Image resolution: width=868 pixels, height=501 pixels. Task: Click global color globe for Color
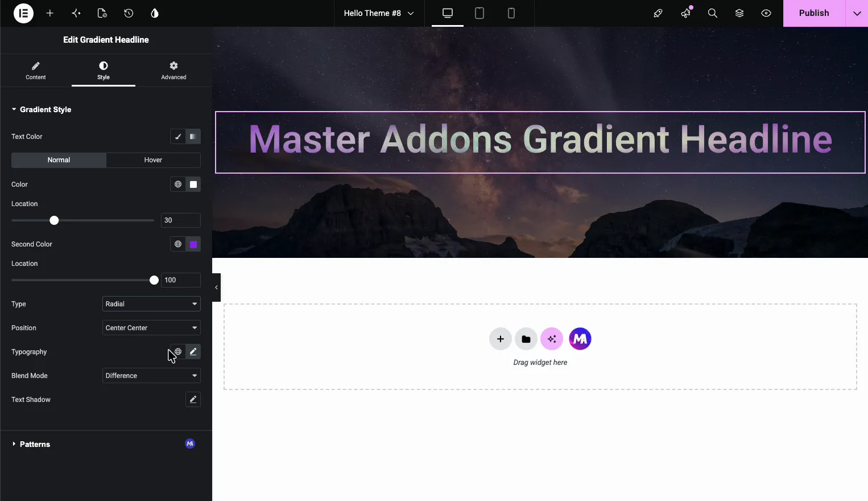pos(178,184)
